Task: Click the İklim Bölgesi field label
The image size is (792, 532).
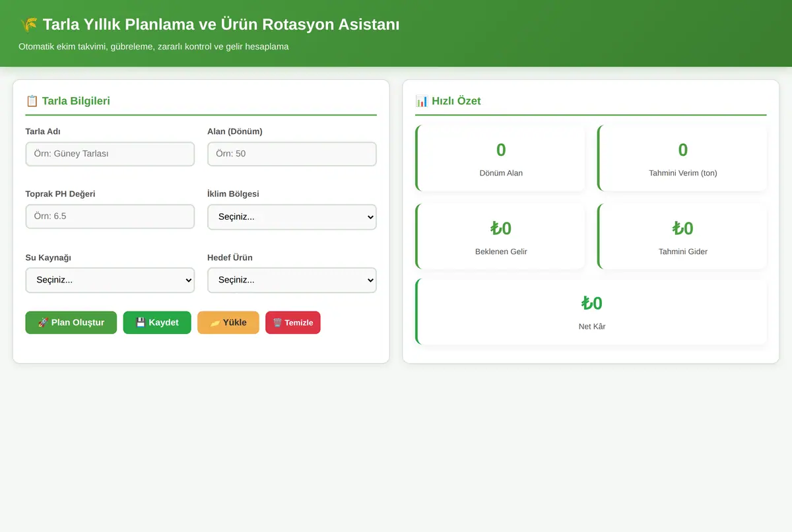Action: tap(234, 194)
